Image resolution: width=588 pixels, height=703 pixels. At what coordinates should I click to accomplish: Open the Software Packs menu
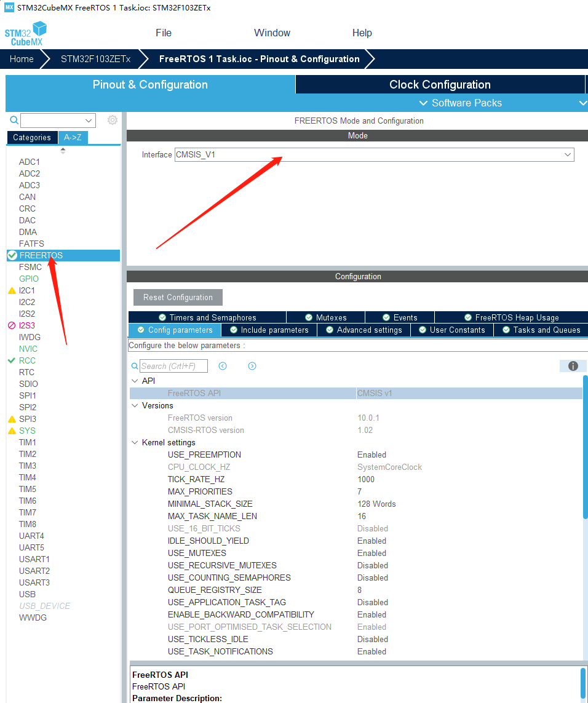click(x=462, y=103)
